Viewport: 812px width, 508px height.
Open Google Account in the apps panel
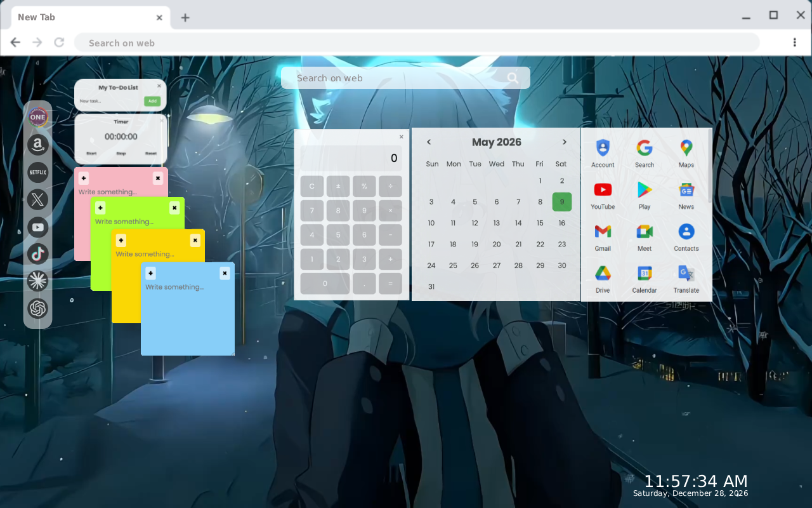coord(603,154)
